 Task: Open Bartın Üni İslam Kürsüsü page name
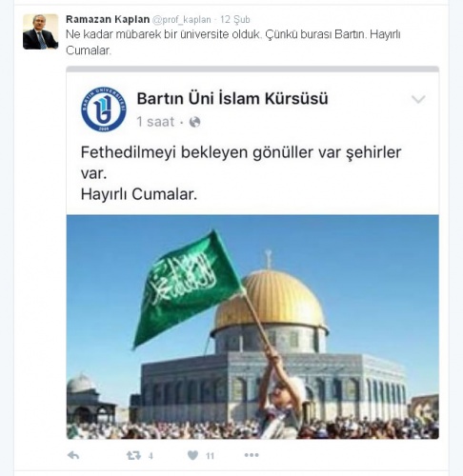(x=232, y=98)
